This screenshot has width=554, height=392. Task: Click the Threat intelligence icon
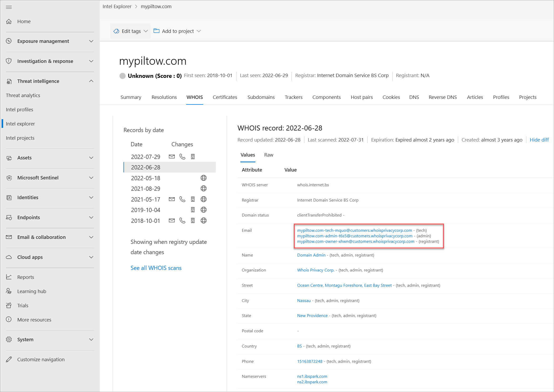coord(9,81)
